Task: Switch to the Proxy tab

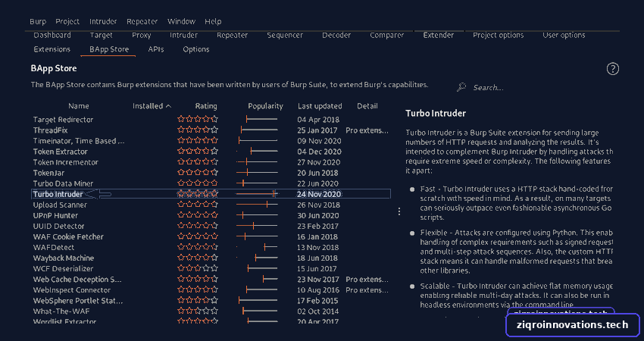Action: (141, 36)
